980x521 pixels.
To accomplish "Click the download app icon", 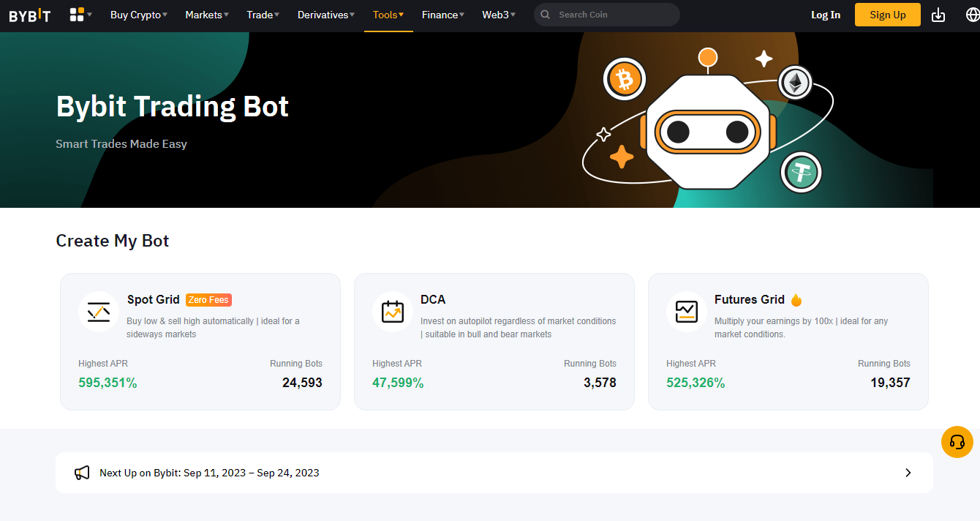I will click(x=938, y=15).
